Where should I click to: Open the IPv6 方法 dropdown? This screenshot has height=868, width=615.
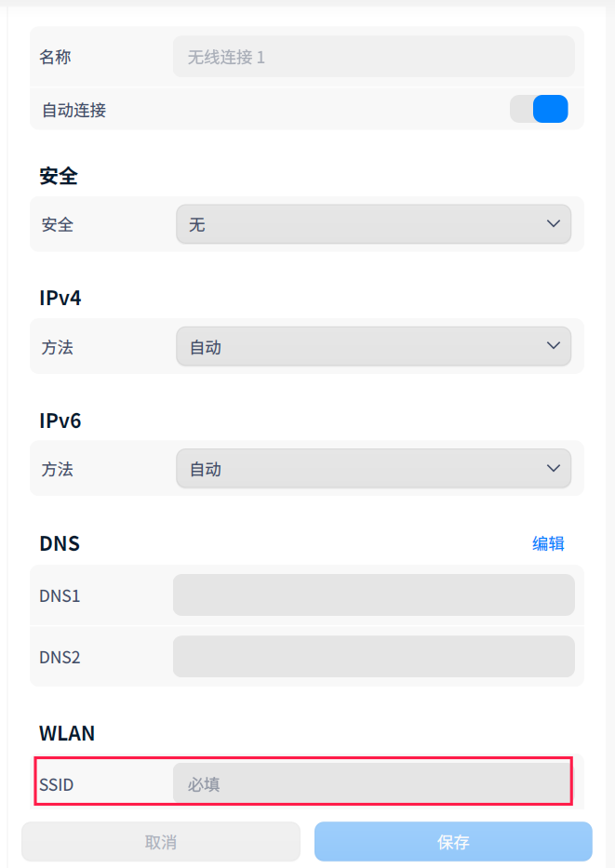373,469
